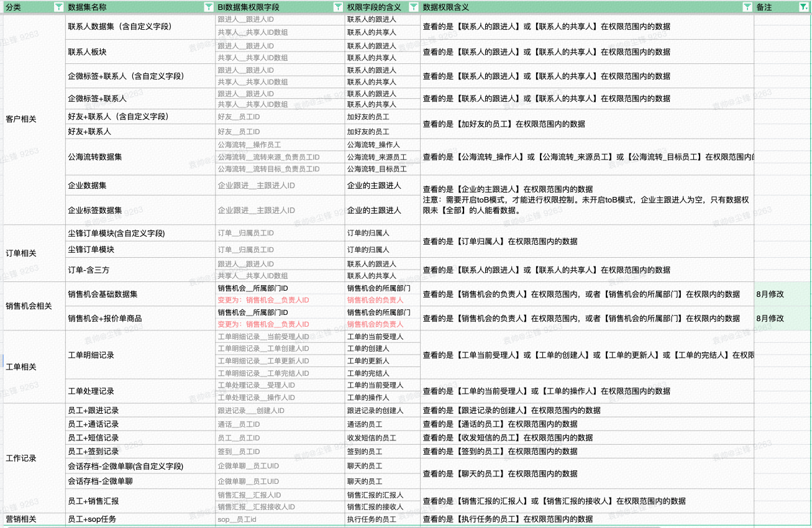Click the 员工+短信记录 cell
The width and height of the screenshot is (812, 528).
140,438
